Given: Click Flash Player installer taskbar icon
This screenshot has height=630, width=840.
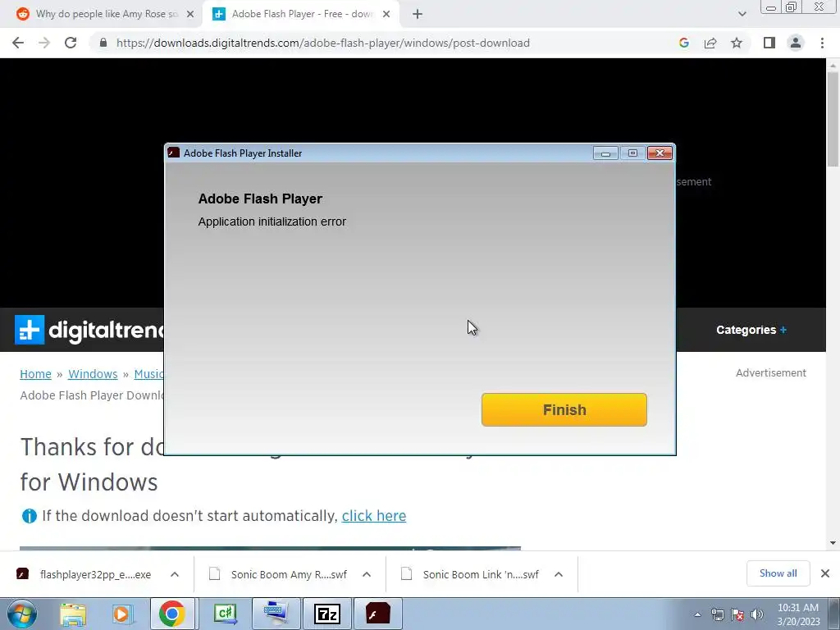Looking at the screenshot, I should [x=378, y=614].
